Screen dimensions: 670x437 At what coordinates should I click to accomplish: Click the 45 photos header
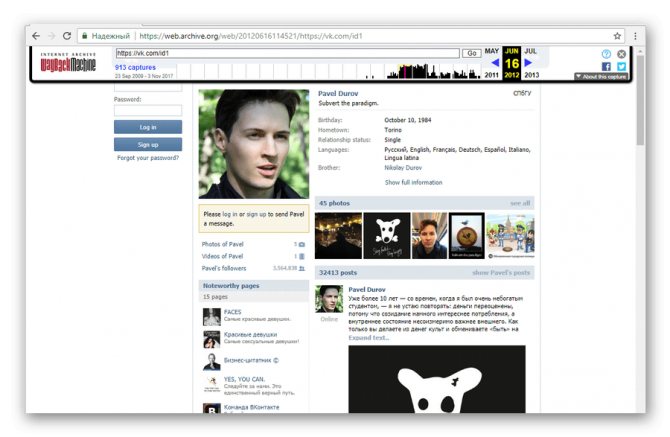pos(334,203)
